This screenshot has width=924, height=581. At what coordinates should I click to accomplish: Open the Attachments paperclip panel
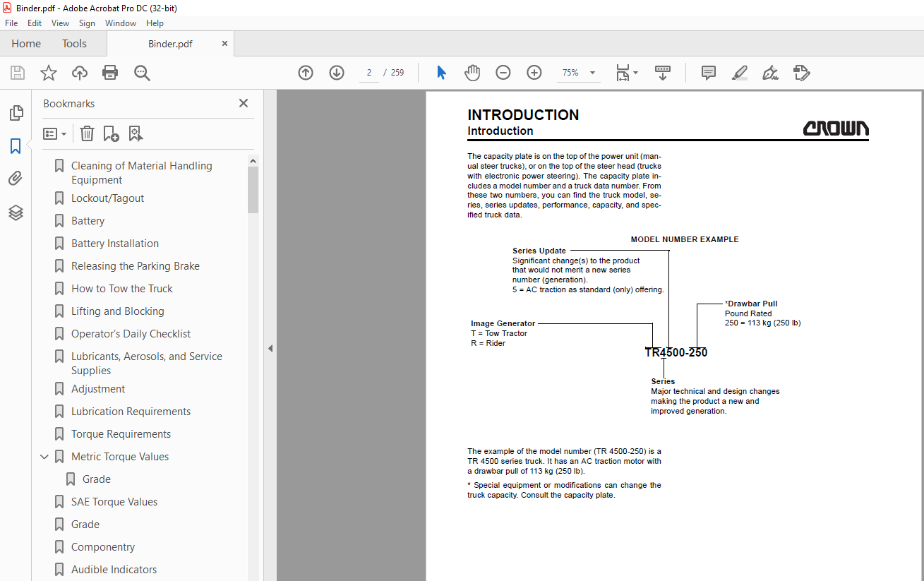(16, 179)
